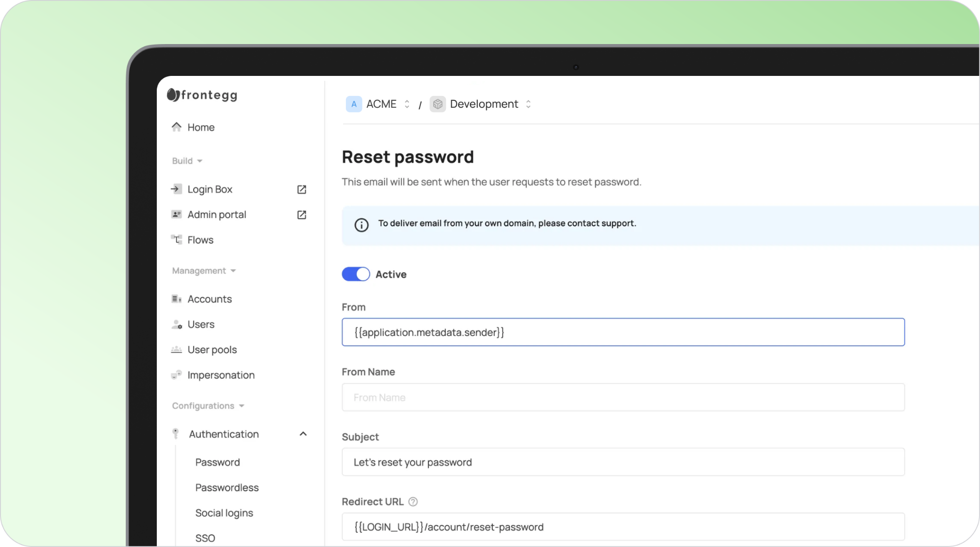The width and height of the screenshot is (980, 547).
Task: Click the User pools icon
Action: point(176,350)
